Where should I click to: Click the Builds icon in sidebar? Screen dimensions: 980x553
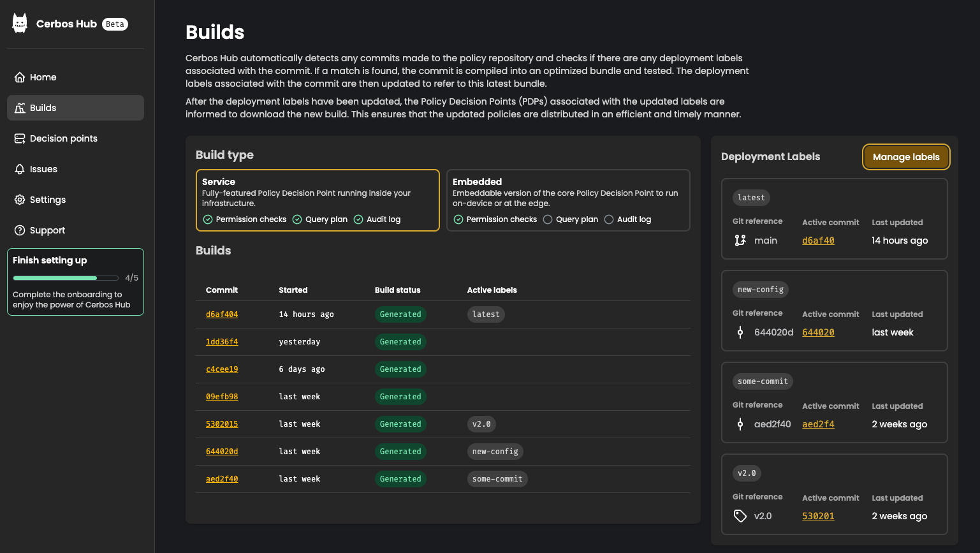tap(20, 108)
